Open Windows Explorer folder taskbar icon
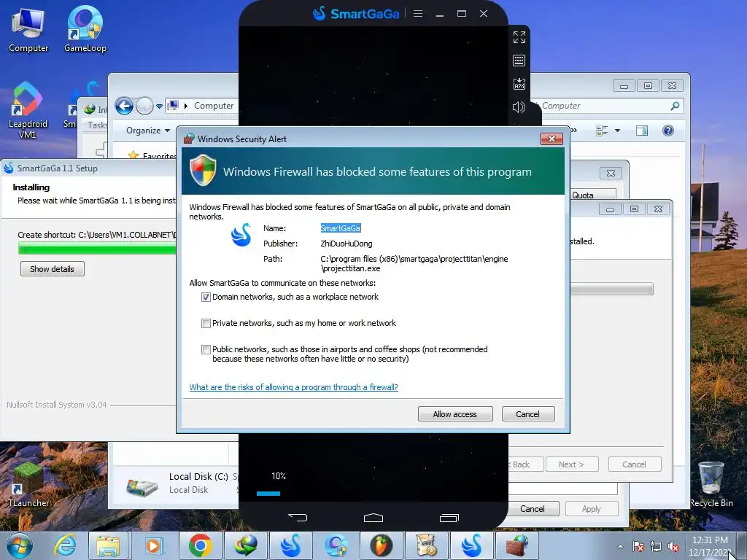Image resolution: width=747 pixels, height=560 pixels. 109,545
